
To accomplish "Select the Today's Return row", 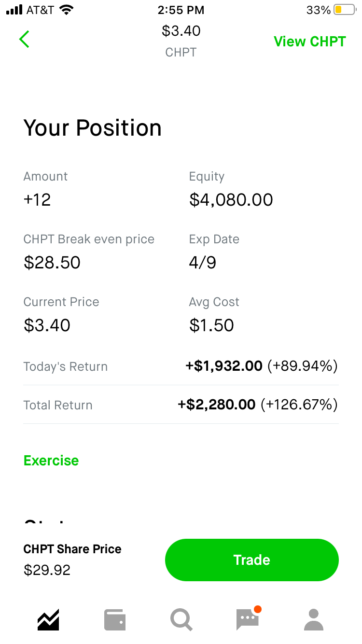I will [181, 366].
